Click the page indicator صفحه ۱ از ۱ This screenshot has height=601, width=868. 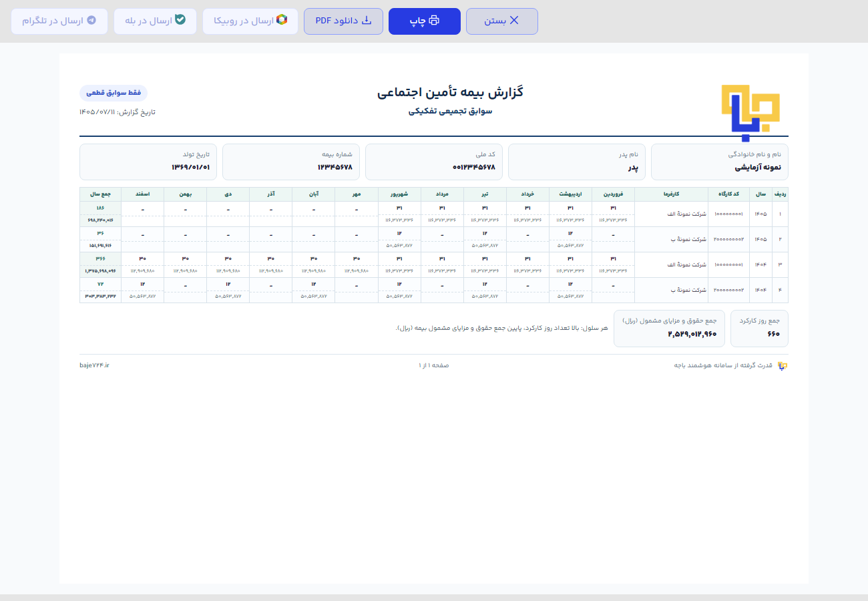[x=434, y=365]
